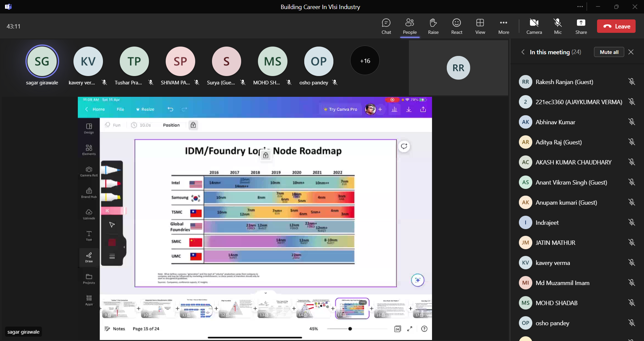This screenshot has height=341, width=644.
Task: Open More options menu
Action: coord(503,26)
